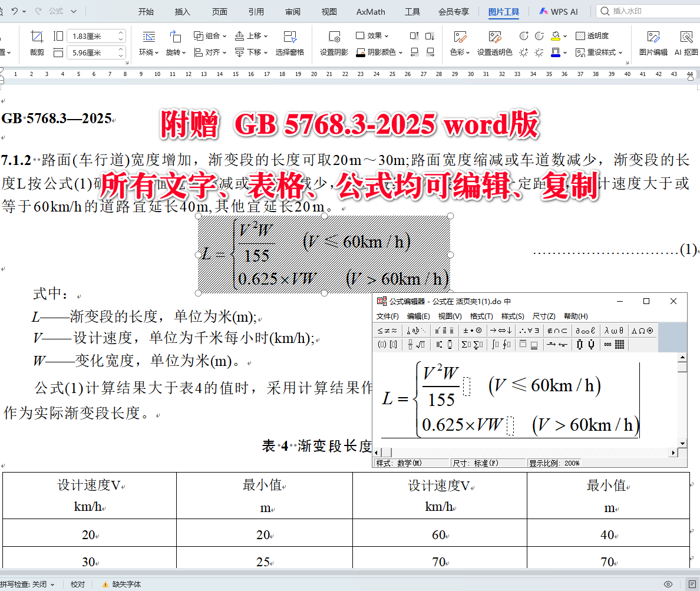The height and width of the screenshot is (591, 700).
Task: Open the 选择窗格 selection pane
Action: pyautogui.click(x=290, y=40)
